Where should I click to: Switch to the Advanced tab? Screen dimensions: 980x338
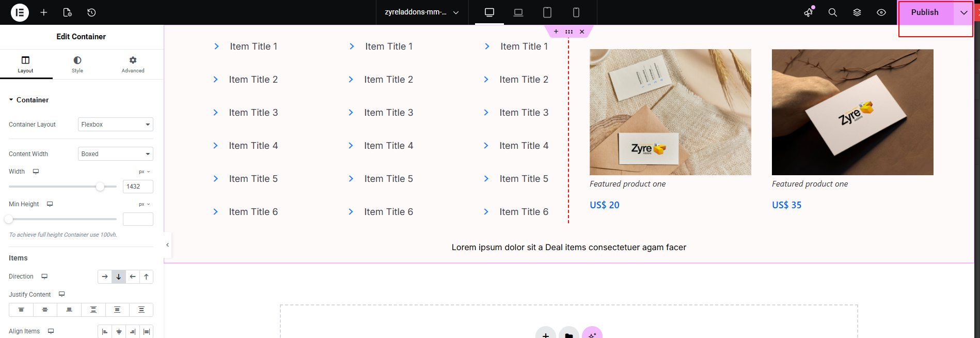(133, 64)
